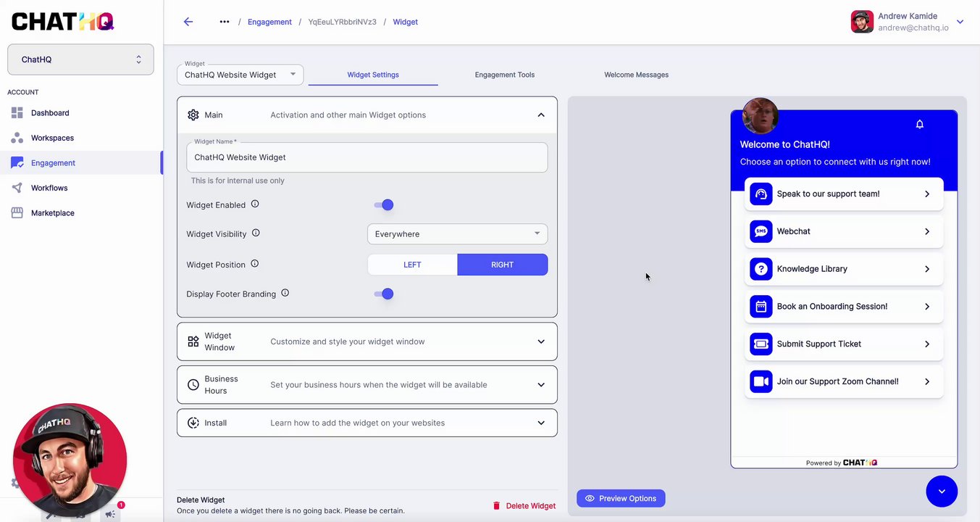Viewport: 980px width, 522px height.
Task: Open the ChatHQ Website Widget dropdown
Action: [240, 75]
